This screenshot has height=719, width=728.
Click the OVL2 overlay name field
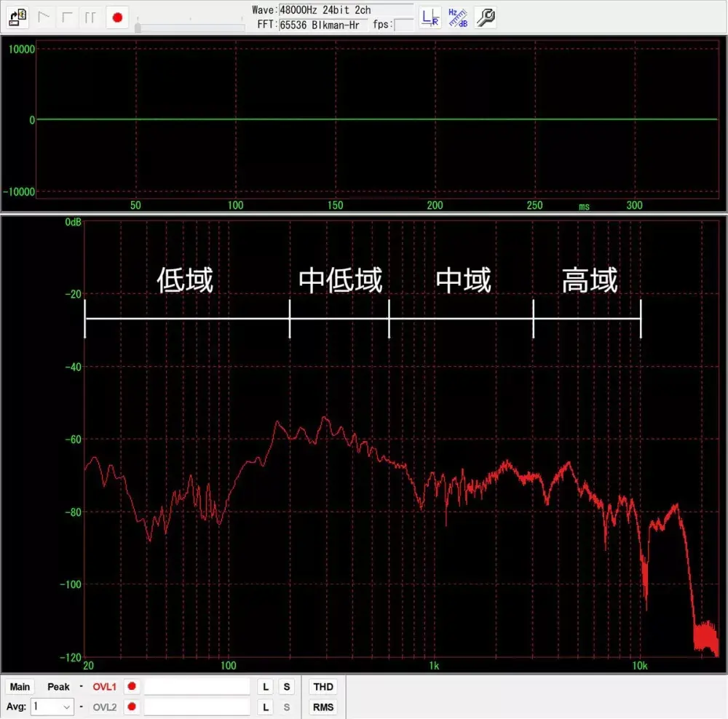[197, 707]
